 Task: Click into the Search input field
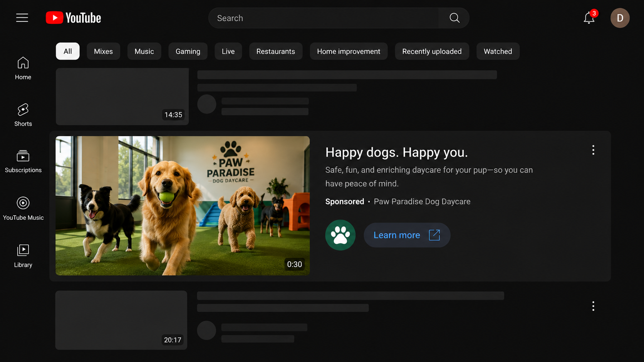click(324, 18)
